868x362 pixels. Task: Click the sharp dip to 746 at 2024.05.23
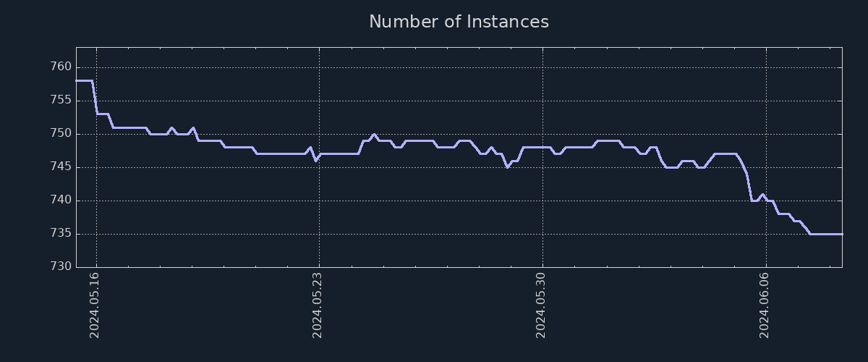315,160
